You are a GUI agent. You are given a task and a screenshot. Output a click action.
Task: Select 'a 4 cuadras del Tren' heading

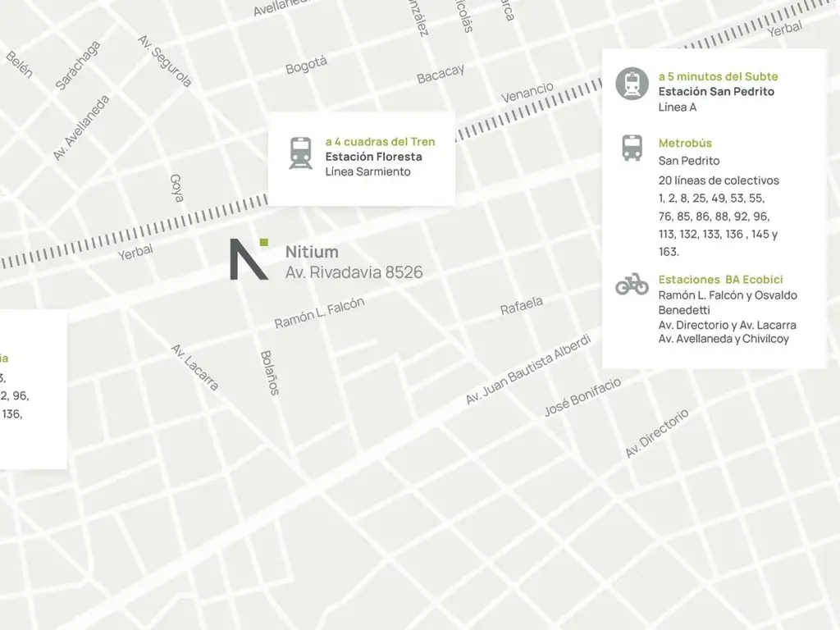[380, 142]
